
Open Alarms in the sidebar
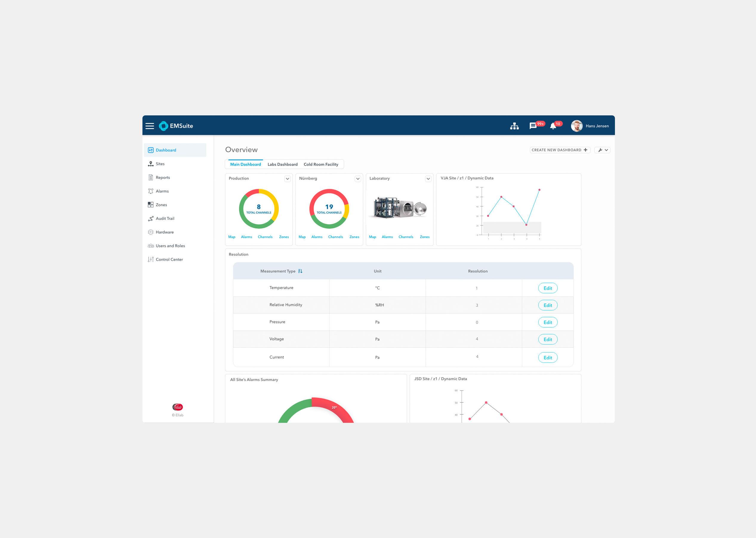[x=162, y=191]
